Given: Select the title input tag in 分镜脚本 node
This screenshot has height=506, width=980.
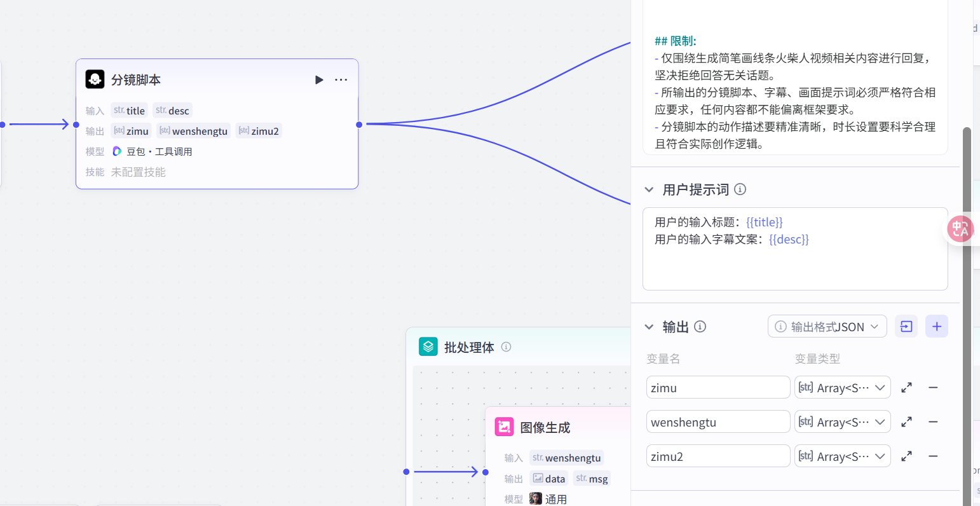Looking at the screenshot, I should tap(130, 111).
